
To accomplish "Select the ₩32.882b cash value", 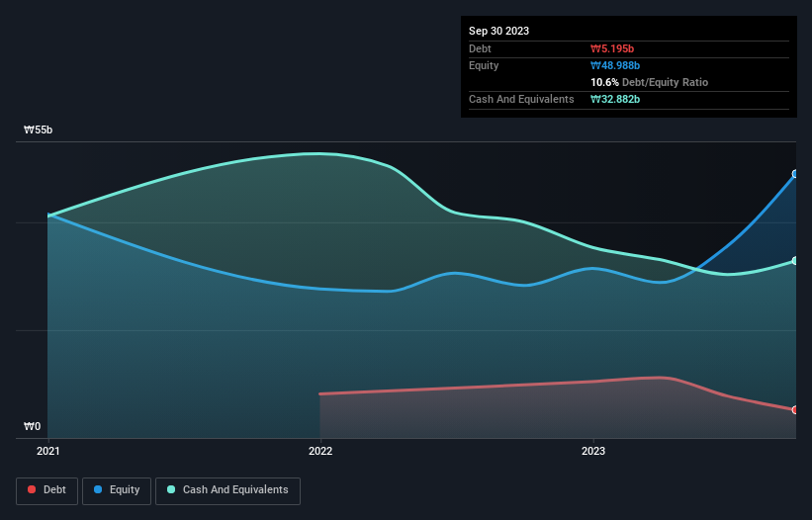I will pyautogui.click(x=615, y=99).
